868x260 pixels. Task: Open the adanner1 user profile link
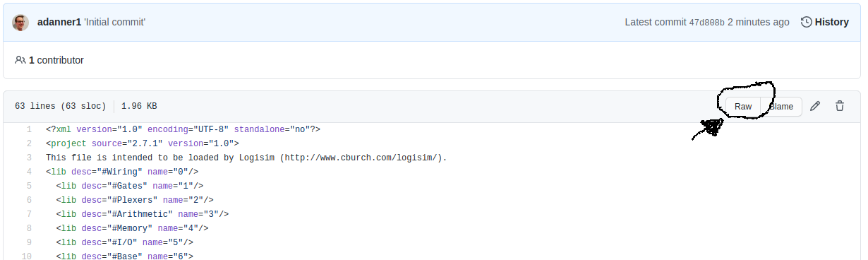59,22
